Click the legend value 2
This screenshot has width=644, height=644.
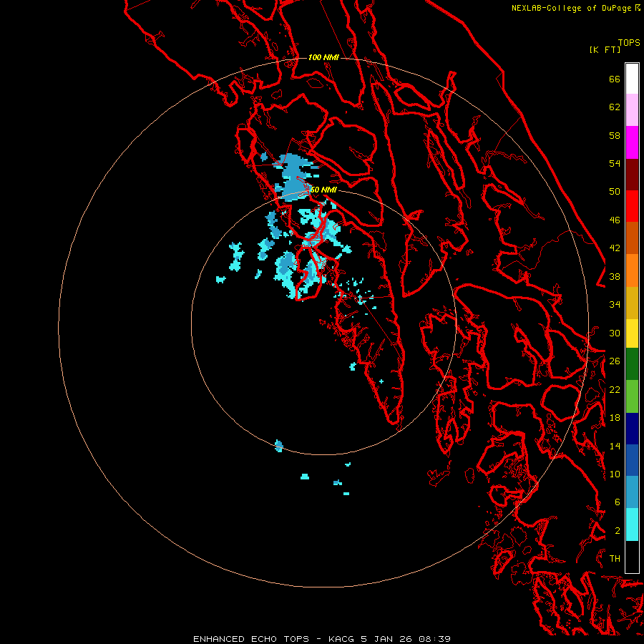click(618, 531)
